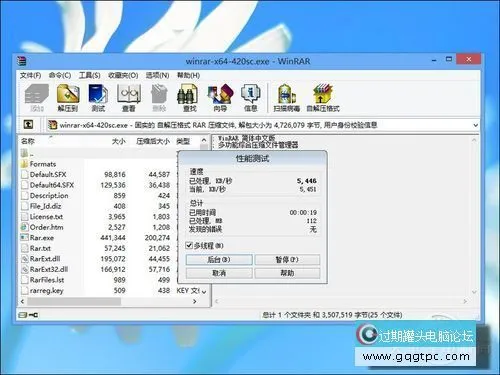This screenshot has width=500, height=375.
Task: Open the Help (帮助) menu
Action: pos(188,75)
